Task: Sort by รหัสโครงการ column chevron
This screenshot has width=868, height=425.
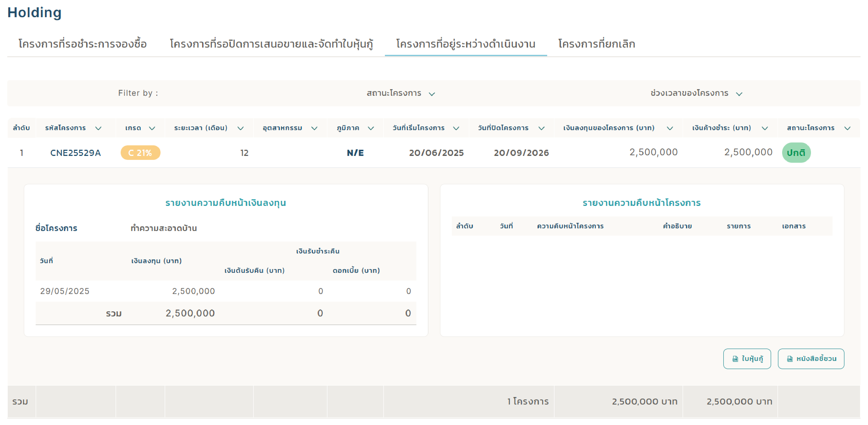Action: pyautogui.click(x=98, y=128)
